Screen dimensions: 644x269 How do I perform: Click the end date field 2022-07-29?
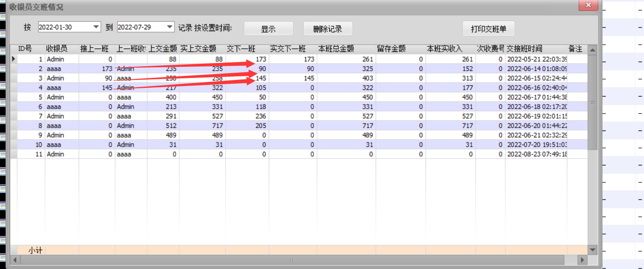pos(141,27)
